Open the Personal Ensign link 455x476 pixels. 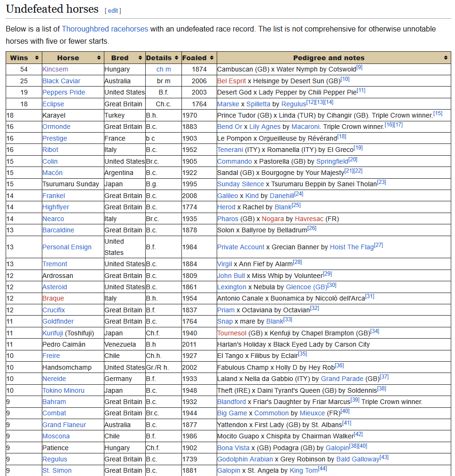(x=67, y=247)
